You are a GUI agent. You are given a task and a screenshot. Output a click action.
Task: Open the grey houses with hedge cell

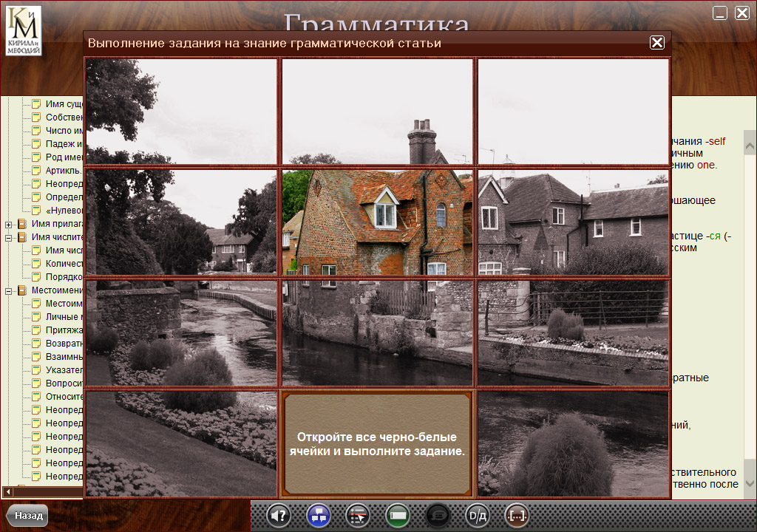coord(573,222)
